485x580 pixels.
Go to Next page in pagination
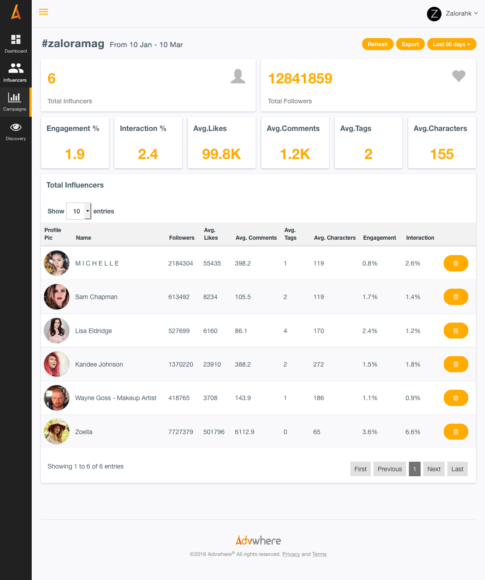click(x=434, y=469)
